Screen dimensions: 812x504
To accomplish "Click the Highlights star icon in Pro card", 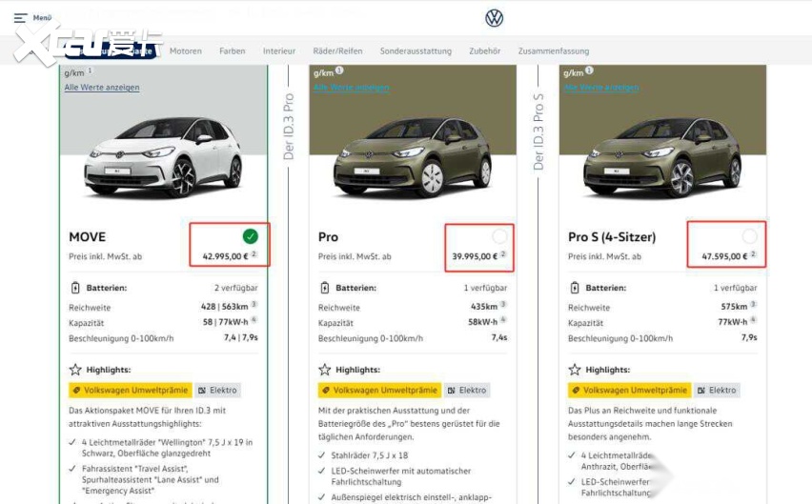I will 325,370.
